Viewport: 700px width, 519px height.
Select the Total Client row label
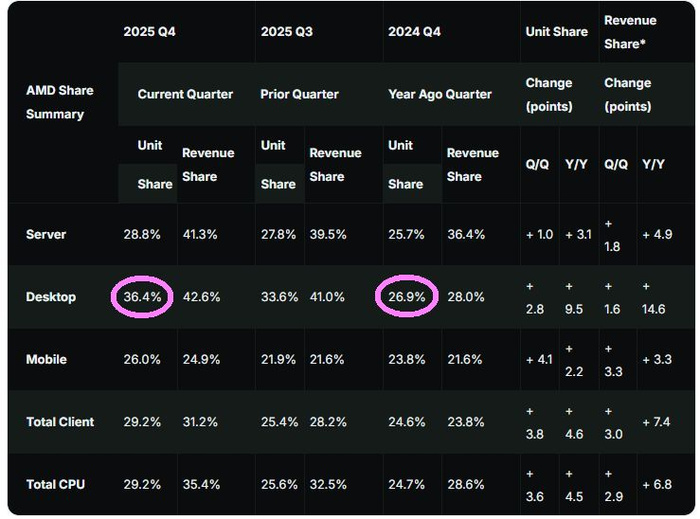click(x=60, y=422)
